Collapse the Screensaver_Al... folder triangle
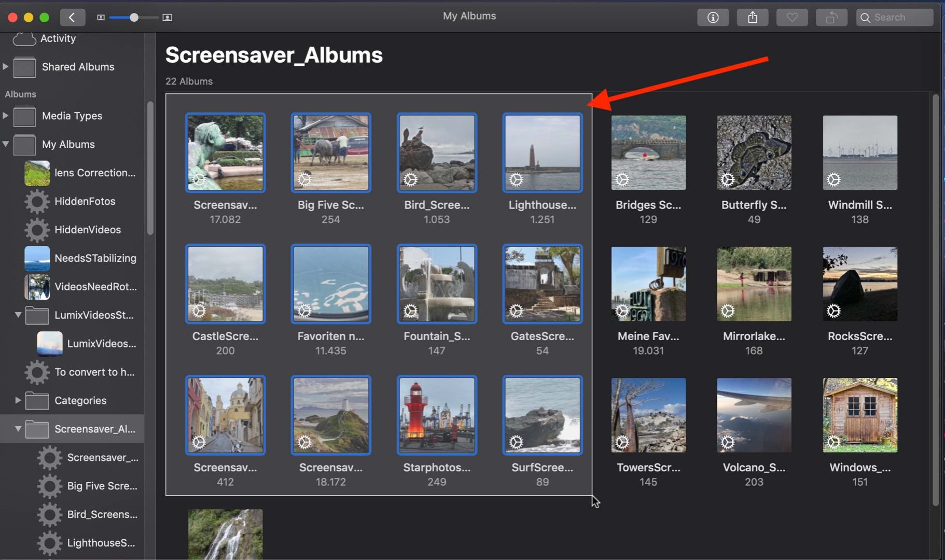This screenshot has width=945, height=560. point(18,429)
